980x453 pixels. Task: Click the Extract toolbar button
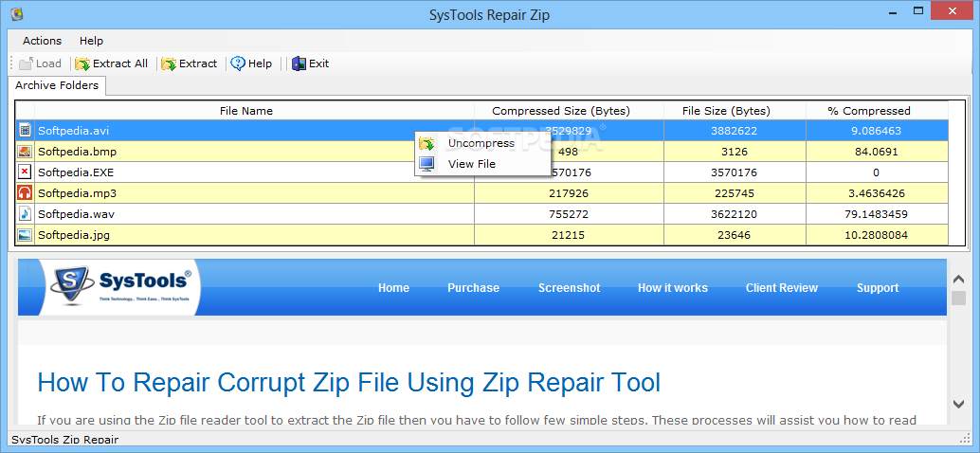(190, 63)
